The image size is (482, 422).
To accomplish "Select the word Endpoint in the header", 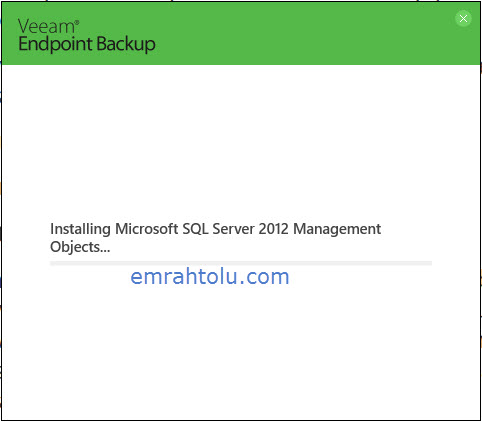I will point(55,44).
